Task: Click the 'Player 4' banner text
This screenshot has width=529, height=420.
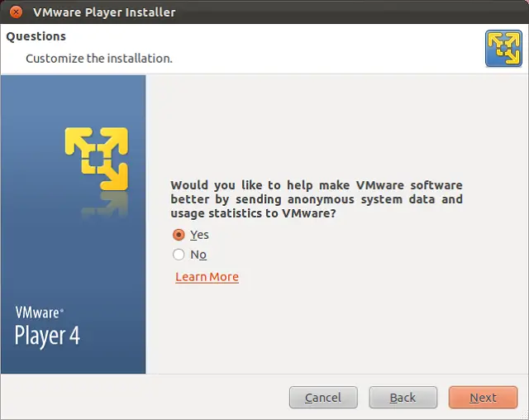Action: click(x=47, y=336)
